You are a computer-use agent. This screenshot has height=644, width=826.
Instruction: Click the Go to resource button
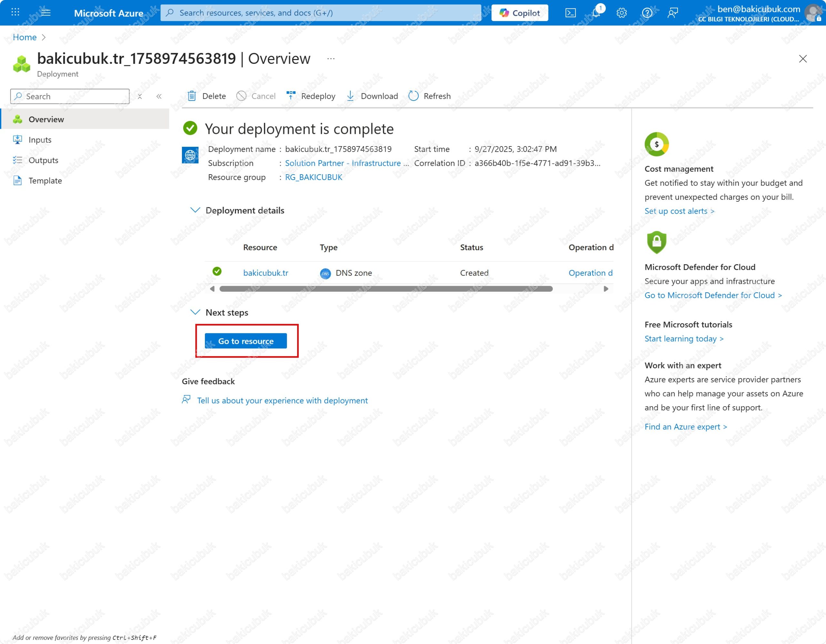pyautogui.click(x=246, y=341)
